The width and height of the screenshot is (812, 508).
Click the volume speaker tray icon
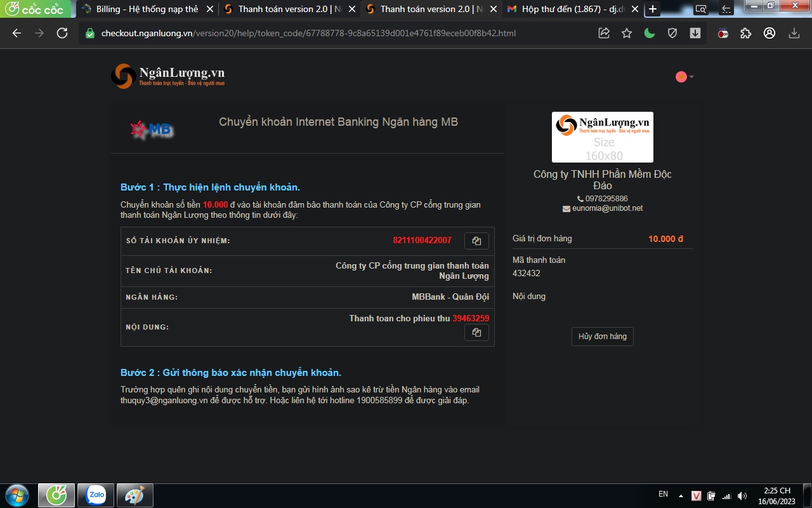pyautogui.click(x=742, y=496)
